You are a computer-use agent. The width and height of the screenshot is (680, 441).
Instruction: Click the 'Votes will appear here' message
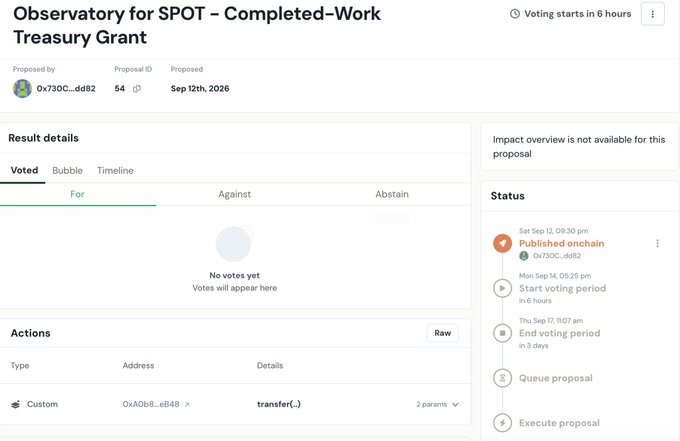(235, 288)
